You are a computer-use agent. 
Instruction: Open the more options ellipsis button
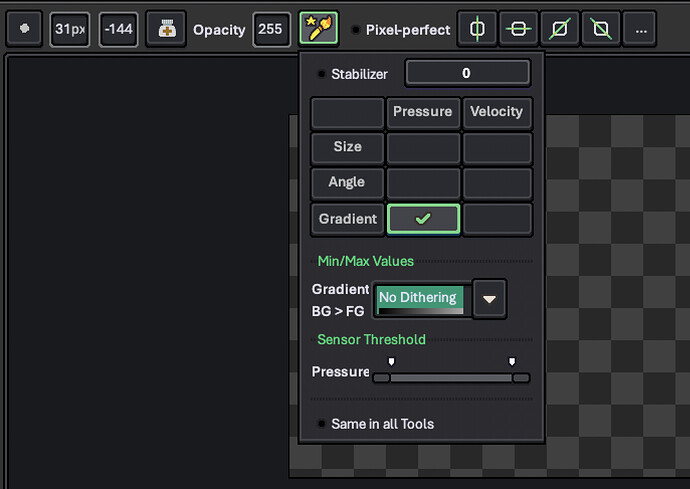pyautogui.click(x=640, y=29)
